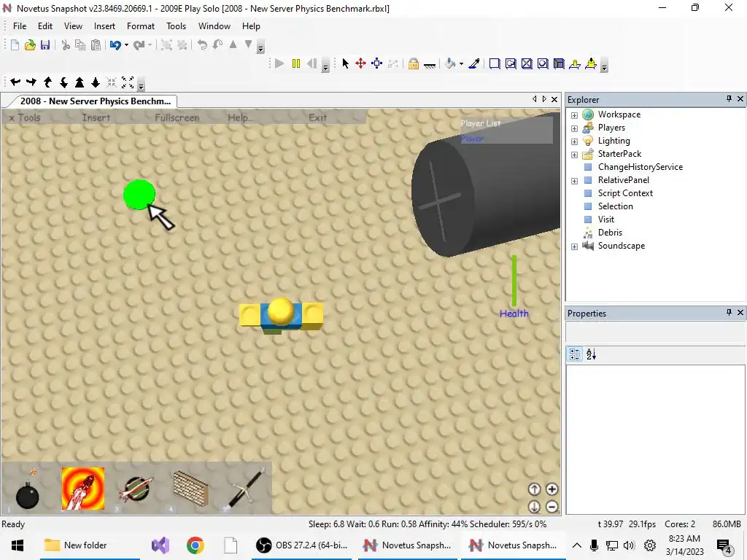Expand the Lighting tree node
747x560 pixels.
(x=574, y=141)
